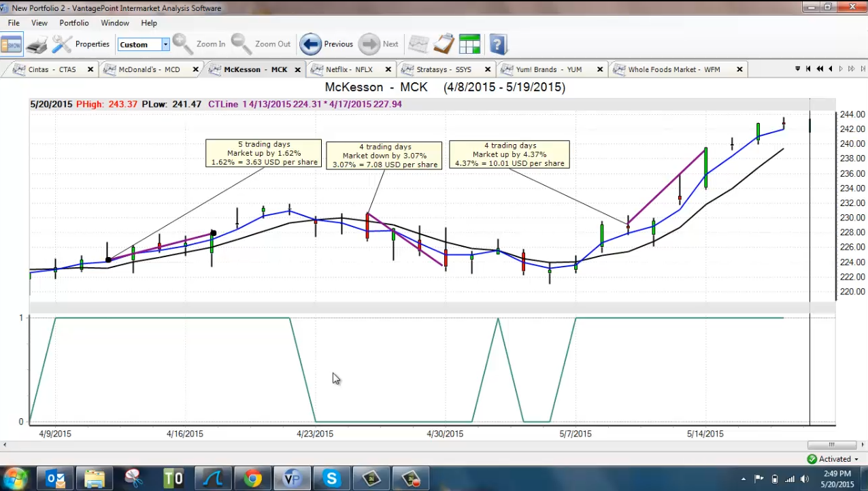Click the Properties label in toolbar
Image resolution: width=868 pixels, height=491 pixels.
pos(93,44)
